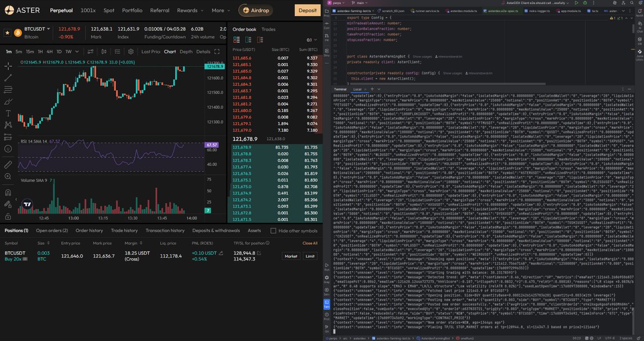Open the scratch_60.json editor tab
The height and width of the screenshot is (341, 644).
tap(391, 10)
